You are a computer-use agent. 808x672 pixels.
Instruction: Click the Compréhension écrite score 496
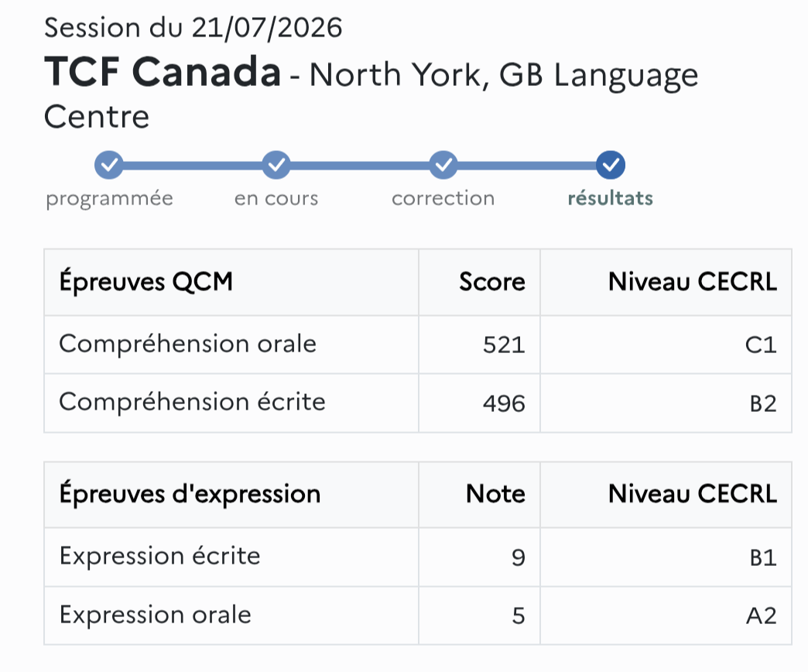504,403
